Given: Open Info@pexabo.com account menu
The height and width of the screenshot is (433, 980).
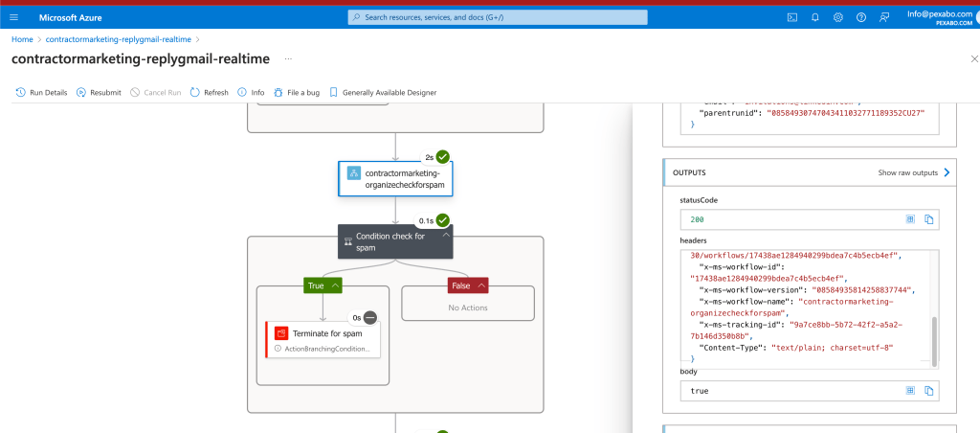Looking at the screenshot, I should coord(940,17).
